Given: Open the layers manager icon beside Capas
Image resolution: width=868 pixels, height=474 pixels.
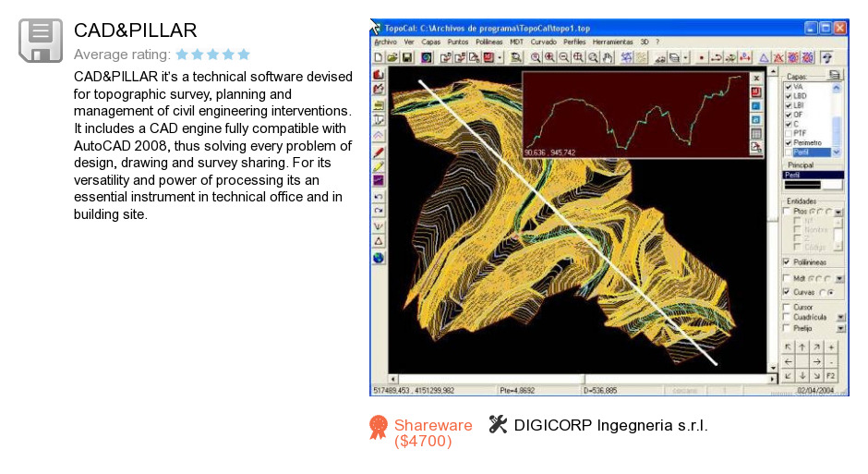Looking at the screenshot, I should coord(834,75).
